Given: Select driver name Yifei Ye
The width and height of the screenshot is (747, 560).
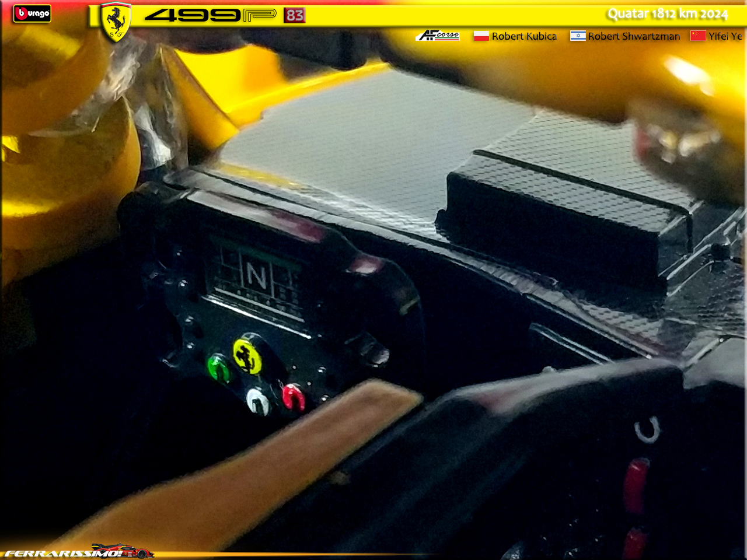Looking at the screenshot, I should click(725, 36).
